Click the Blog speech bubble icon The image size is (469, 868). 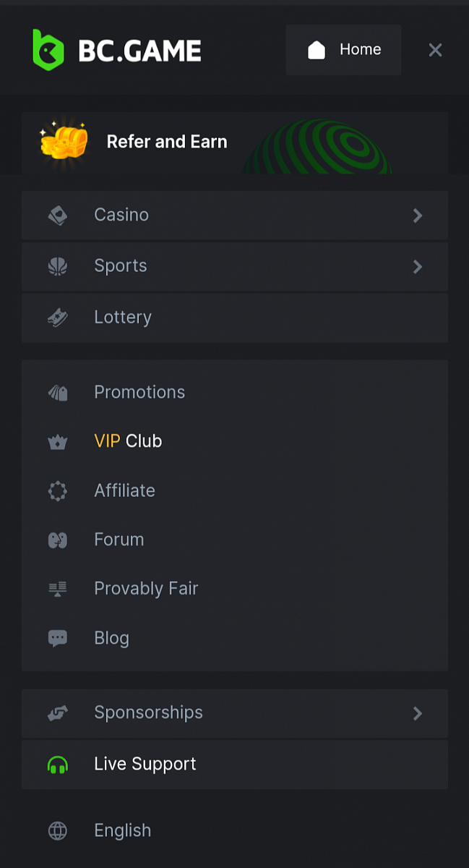58,638
